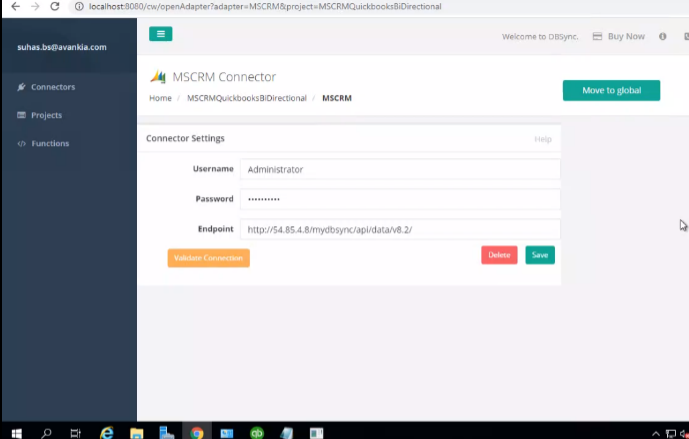Click the Connectors plug icon in the sidebar

[x=21, y=87]
